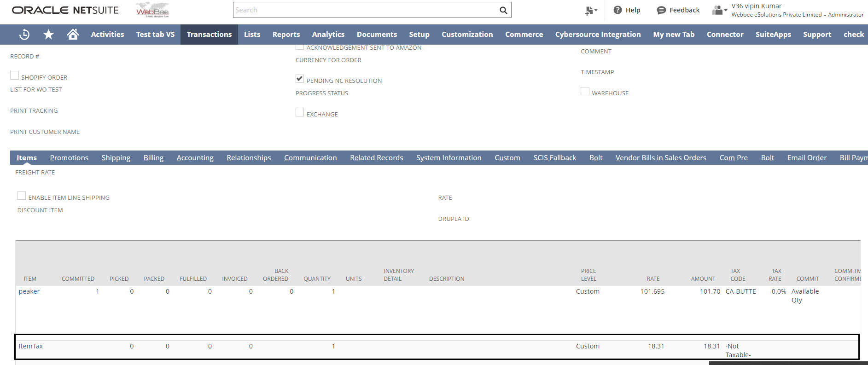Check Enable Item Line Shipping box
Viewport: 868px width, 365px height.
coord(22,196)
